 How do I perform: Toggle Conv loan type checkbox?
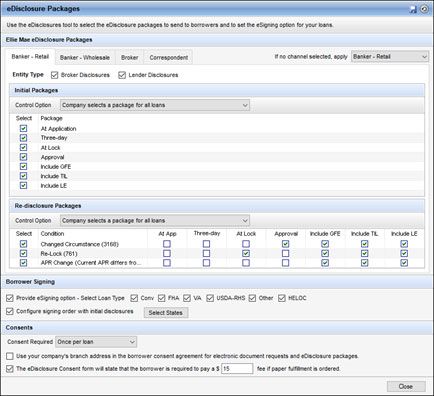tap(134, 298)
